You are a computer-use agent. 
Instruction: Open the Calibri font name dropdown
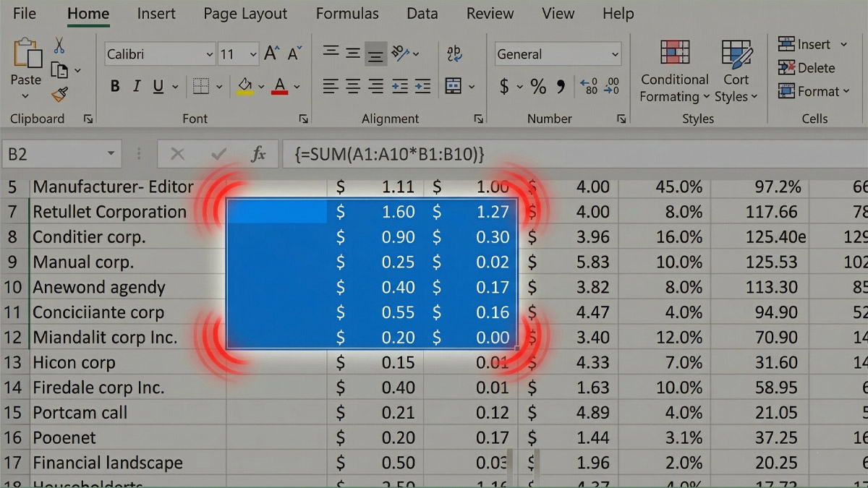[x=209, y=54]
